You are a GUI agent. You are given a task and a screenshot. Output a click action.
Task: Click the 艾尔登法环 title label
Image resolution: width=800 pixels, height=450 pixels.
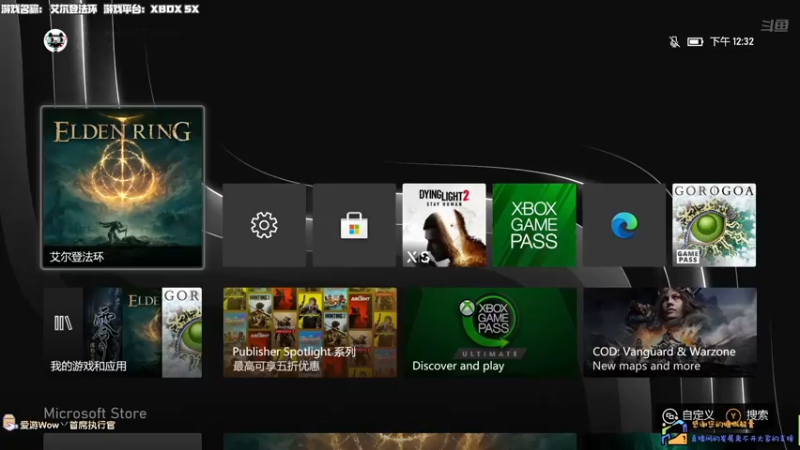pos(77,257)
